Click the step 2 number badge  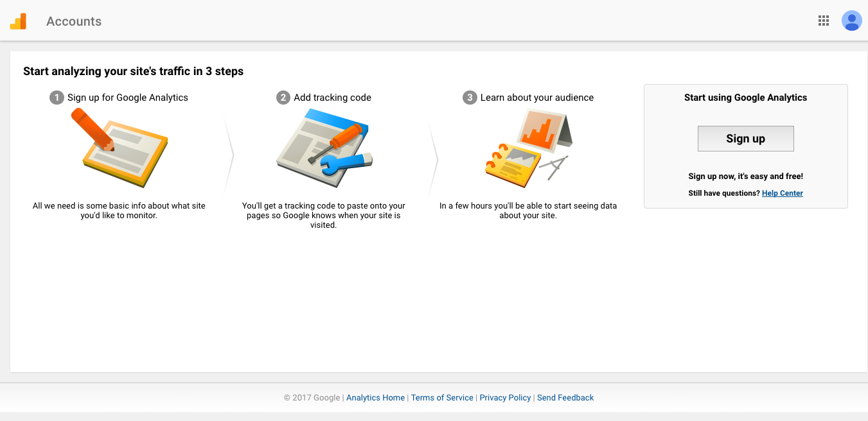point(283,98)
